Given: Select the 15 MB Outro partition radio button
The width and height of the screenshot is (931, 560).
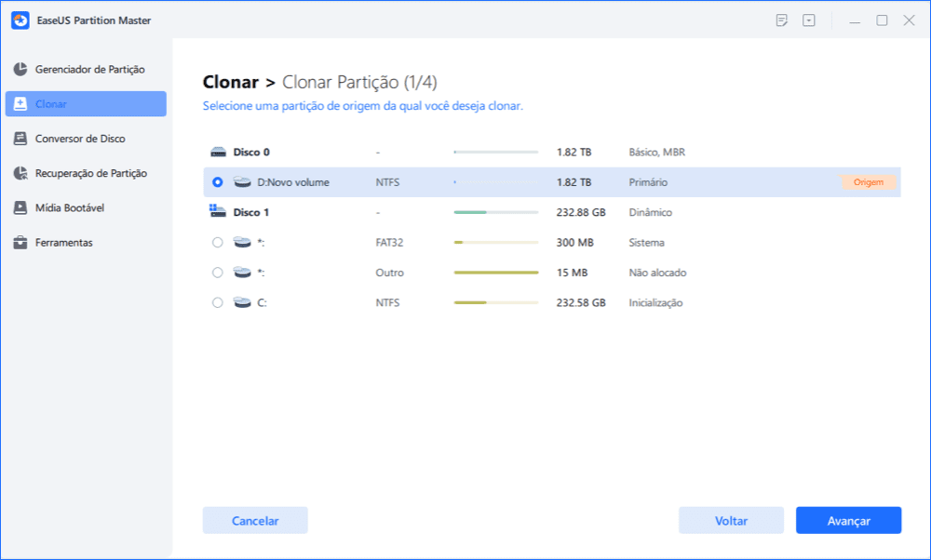Looking at the screenshot, I should click(217, 273).
